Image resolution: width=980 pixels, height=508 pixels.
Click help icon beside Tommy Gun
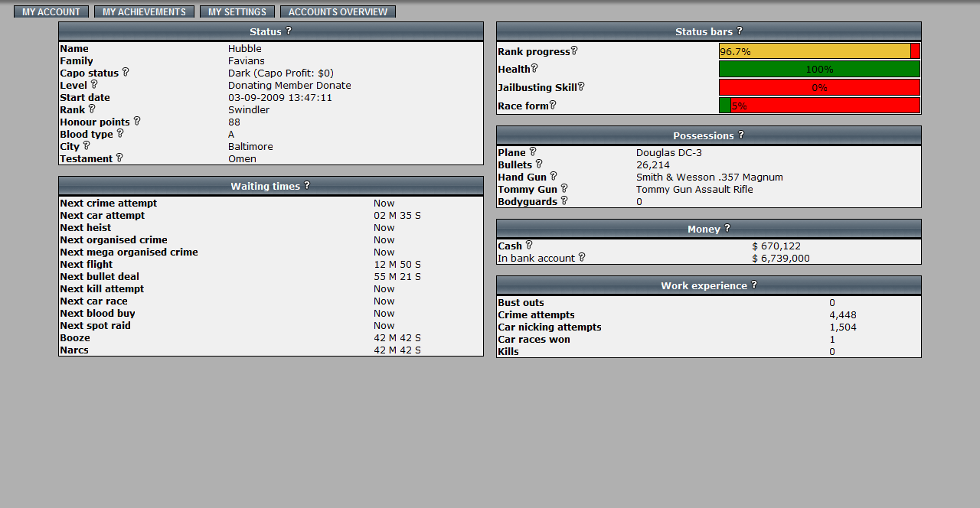pos(564,189)
